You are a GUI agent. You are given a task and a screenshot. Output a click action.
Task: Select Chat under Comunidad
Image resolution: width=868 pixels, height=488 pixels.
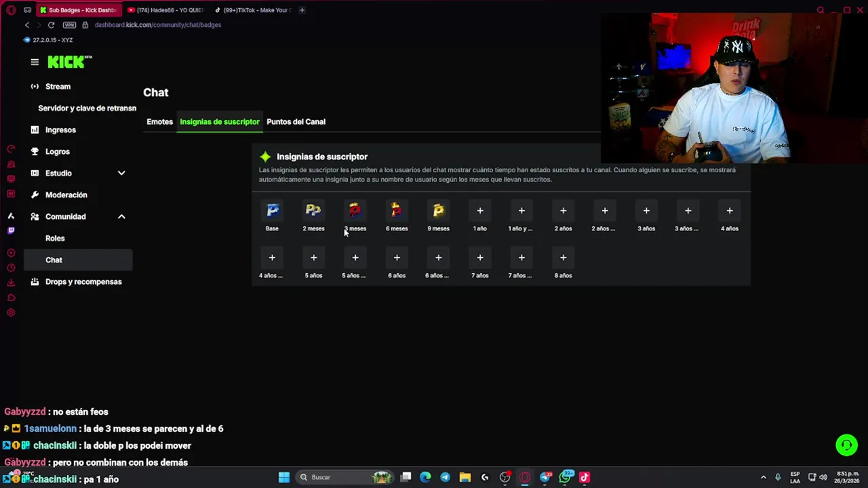point(78,260)
